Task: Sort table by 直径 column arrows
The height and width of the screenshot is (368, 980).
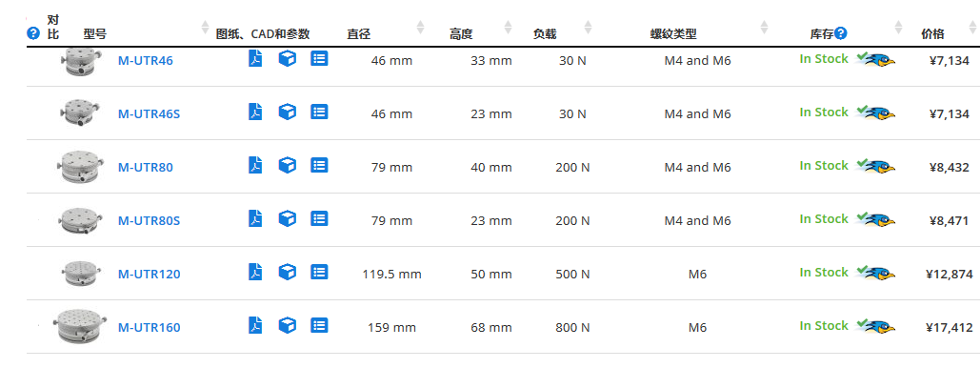Action: 421,27
